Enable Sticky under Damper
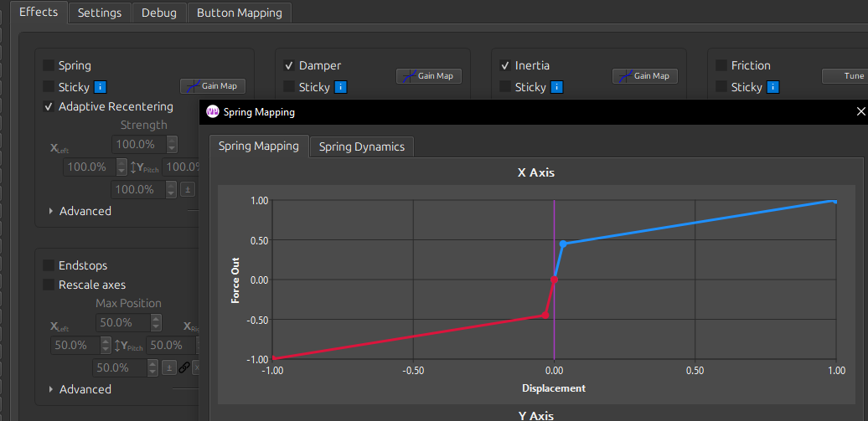The width and height of the screenshot is (868, 421). tap(289, 87)
